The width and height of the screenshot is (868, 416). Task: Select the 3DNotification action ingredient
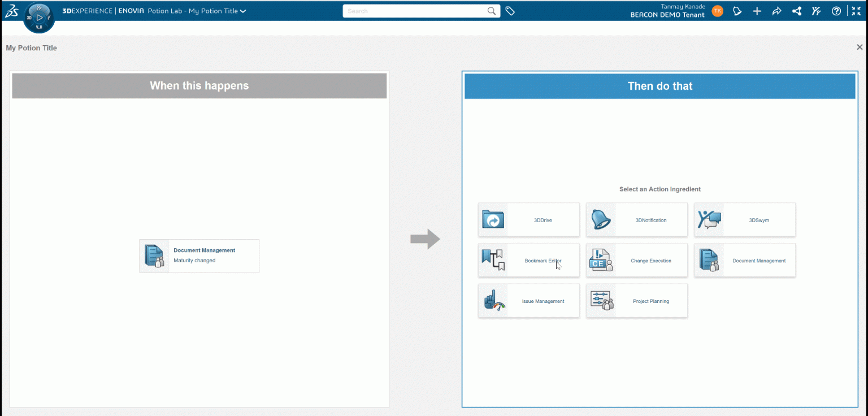[637, 220]
